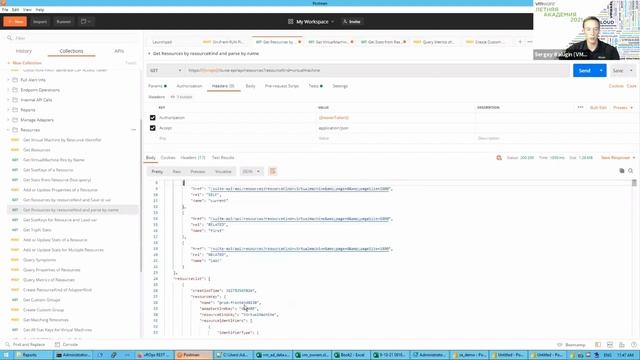Open the Authorization request tab
The image size is (640, 360).
(189, 86)
